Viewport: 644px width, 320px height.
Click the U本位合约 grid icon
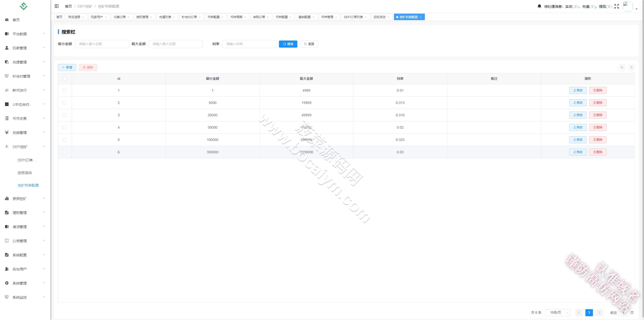pyautogui.click(x=7, y=104)
